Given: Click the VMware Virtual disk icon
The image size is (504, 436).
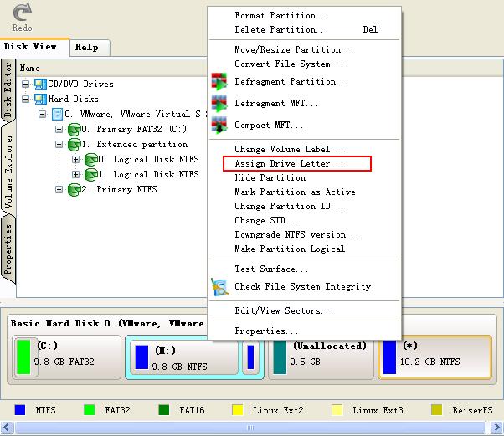Looking at the screenshot, I should (57, 114).
